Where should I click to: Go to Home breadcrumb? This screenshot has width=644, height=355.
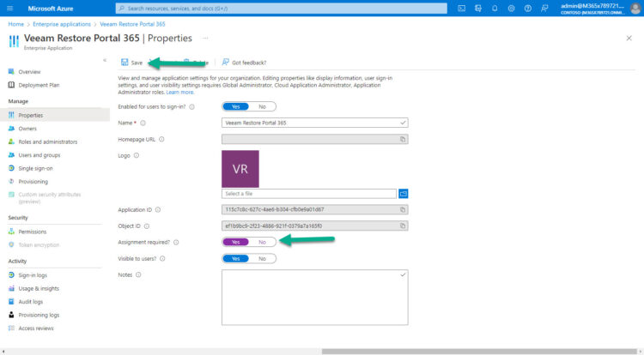point(16,24)
